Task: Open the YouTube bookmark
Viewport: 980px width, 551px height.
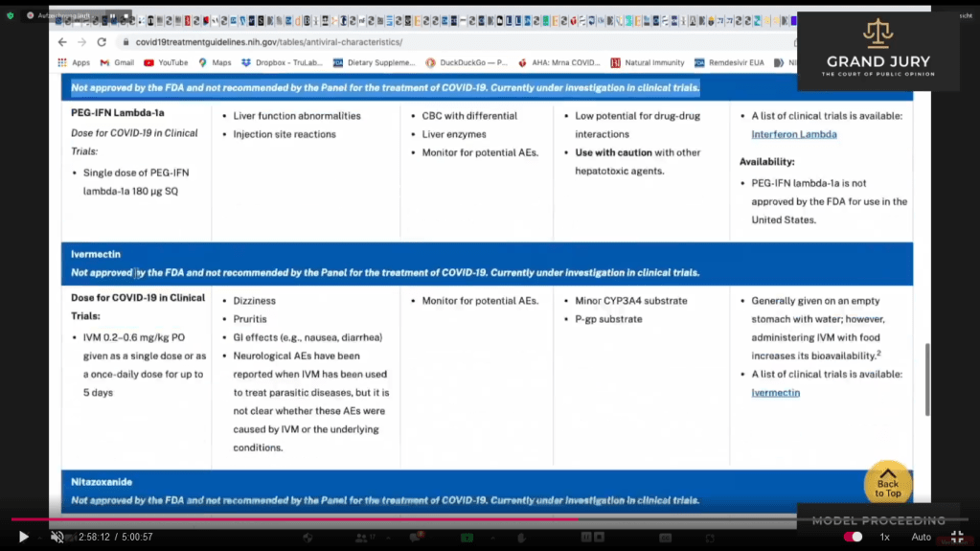Action: point(166,63)
